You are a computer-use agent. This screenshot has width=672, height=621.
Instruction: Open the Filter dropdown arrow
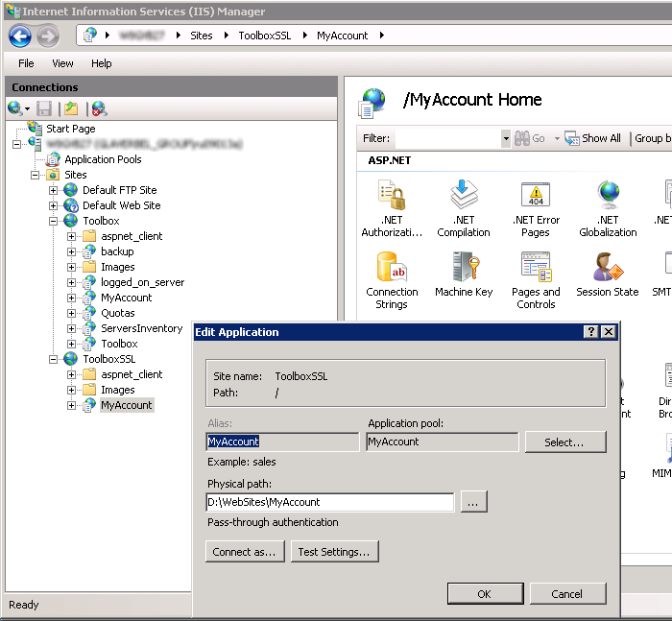(x=506, y=138)
